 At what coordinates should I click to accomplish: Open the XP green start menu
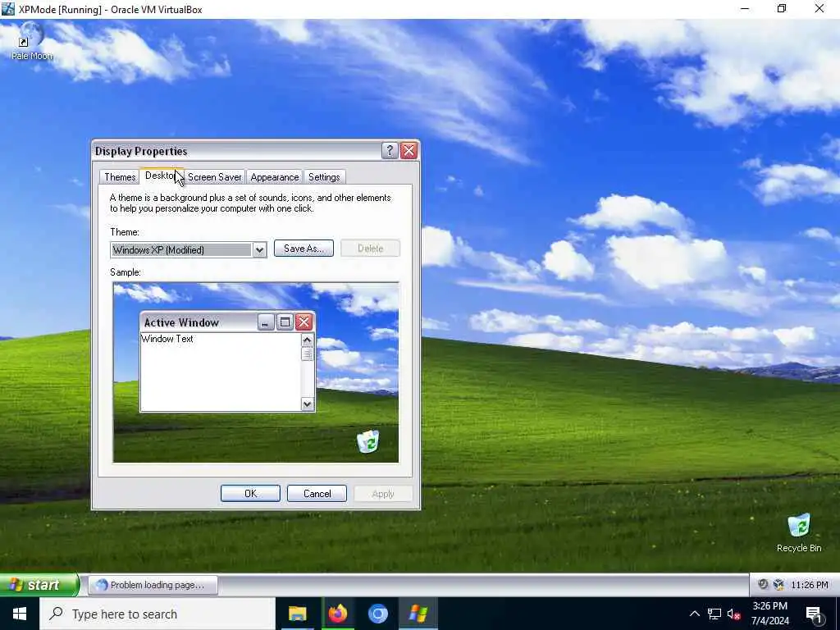tap(39, 584)
